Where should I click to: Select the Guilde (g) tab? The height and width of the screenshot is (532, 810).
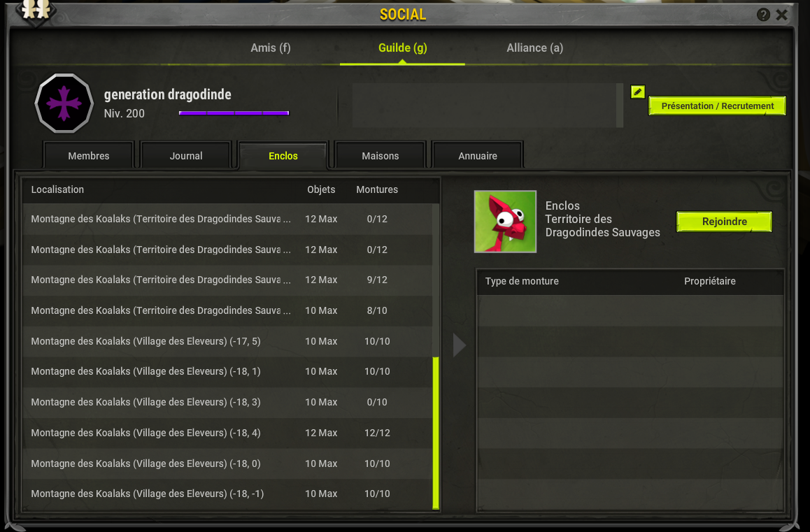(x=402, y=48)
